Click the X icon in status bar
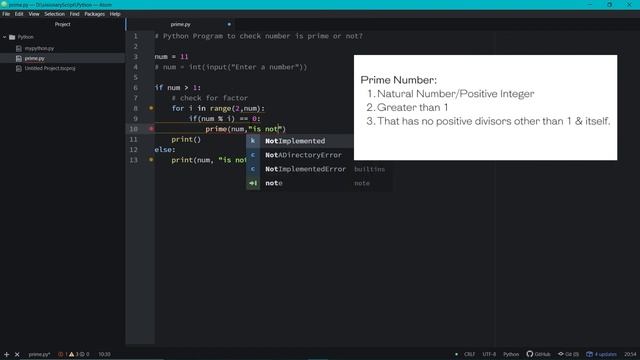640x360 pixels. click(17, 354)
